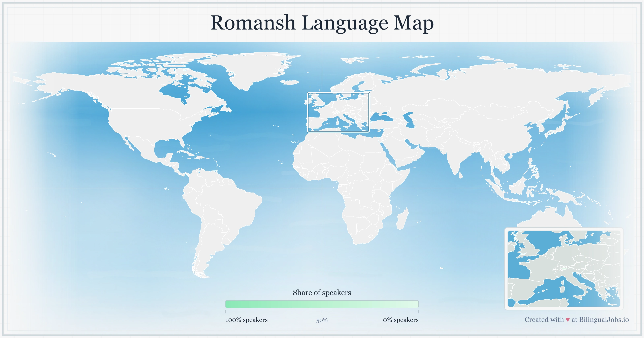
Task: Select the 100% speakers legend label
Action: tap(246, 319)
